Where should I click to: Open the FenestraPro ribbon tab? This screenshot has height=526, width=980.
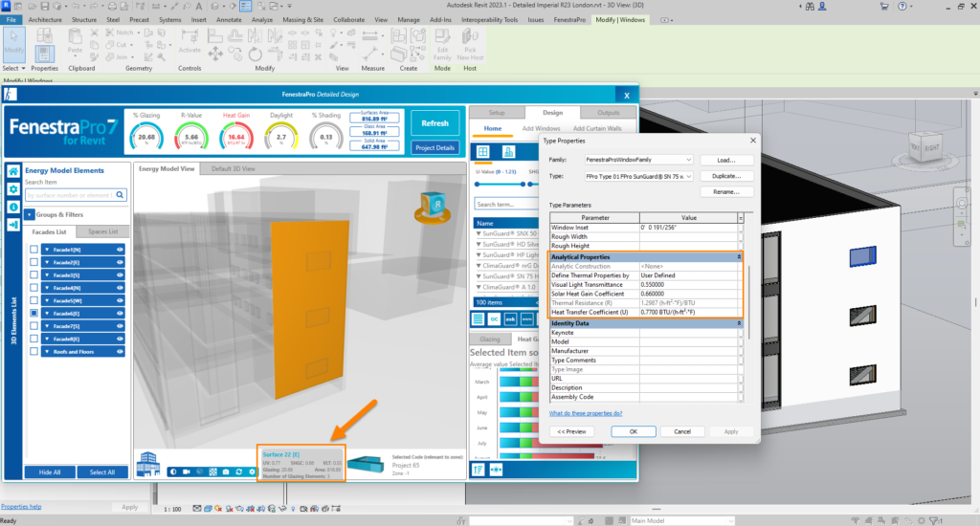coord(569,20)
